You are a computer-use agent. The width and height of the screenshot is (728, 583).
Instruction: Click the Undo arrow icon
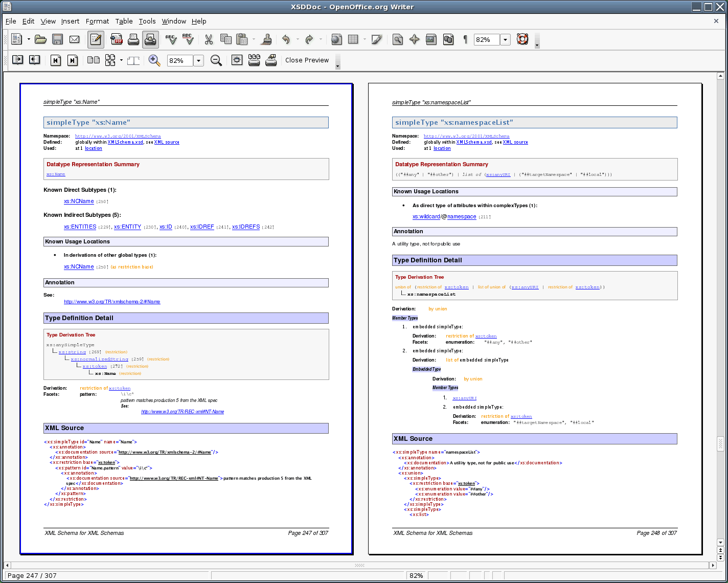286,39
